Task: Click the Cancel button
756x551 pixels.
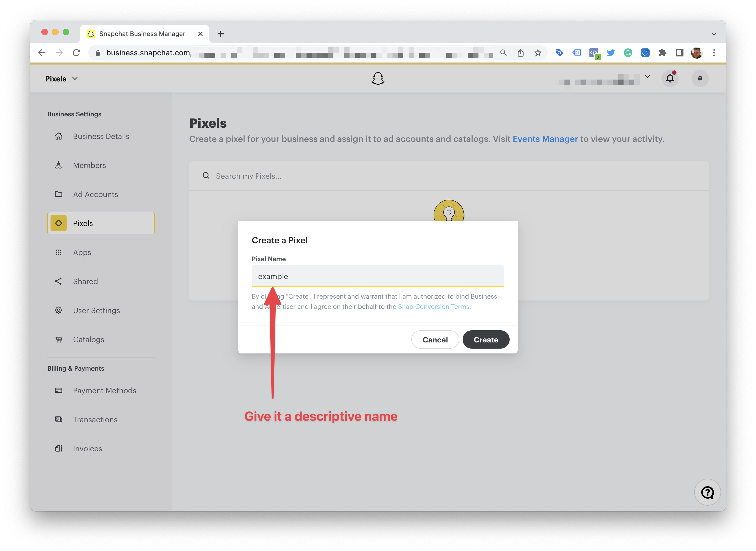Action: click(x=435, y=339)
